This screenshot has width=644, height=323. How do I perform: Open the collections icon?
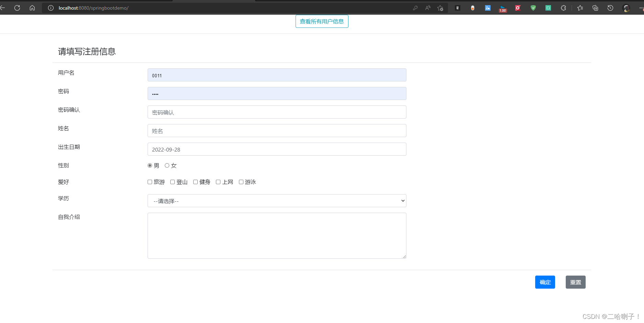point(595,8)
